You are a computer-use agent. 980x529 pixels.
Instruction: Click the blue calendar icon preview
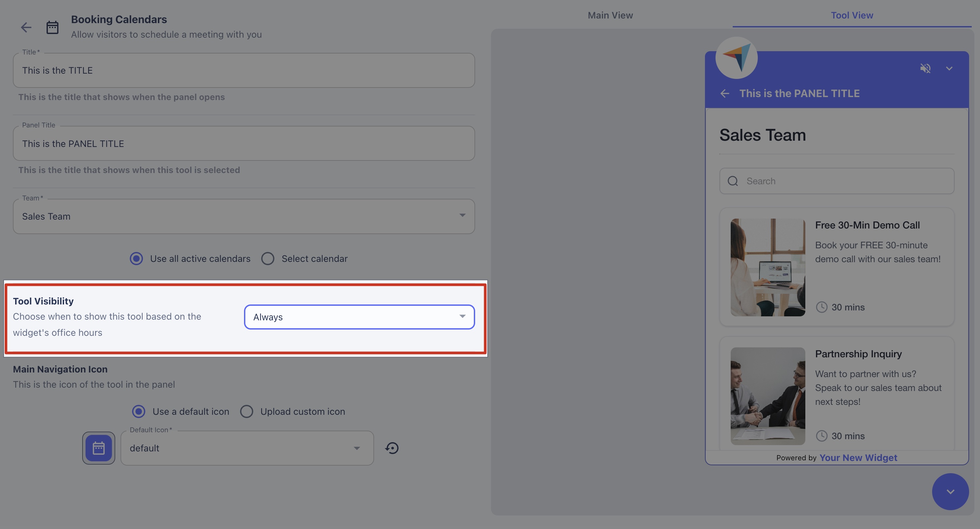coord(98,448)
